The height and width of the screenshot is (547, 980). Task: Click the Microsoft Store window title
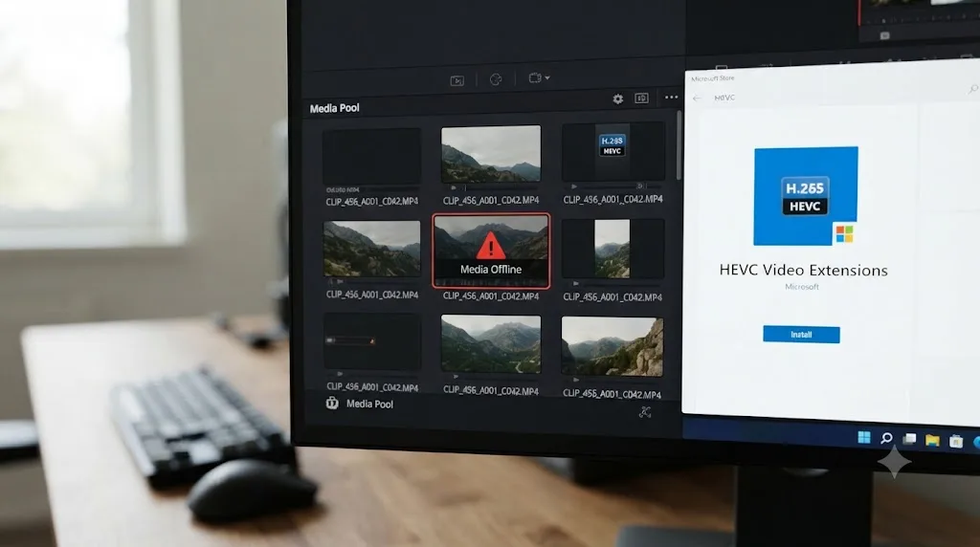click(712, 78)
